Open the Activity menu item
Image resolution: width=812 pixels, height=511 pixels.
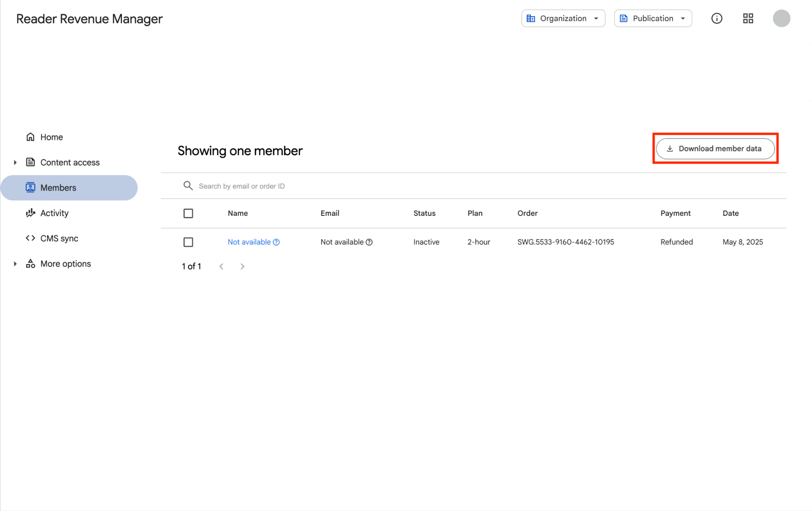click(54, 213)
